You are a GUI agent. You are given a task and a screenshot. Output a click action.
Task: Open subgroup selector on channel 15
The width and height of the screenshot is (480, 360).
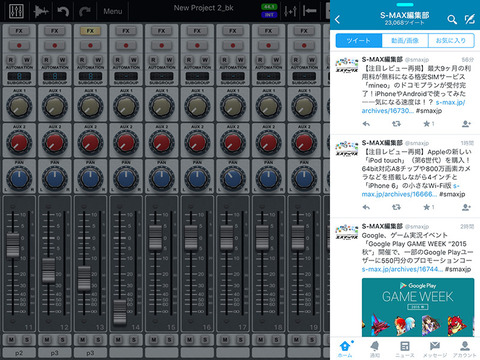(162, 76)
